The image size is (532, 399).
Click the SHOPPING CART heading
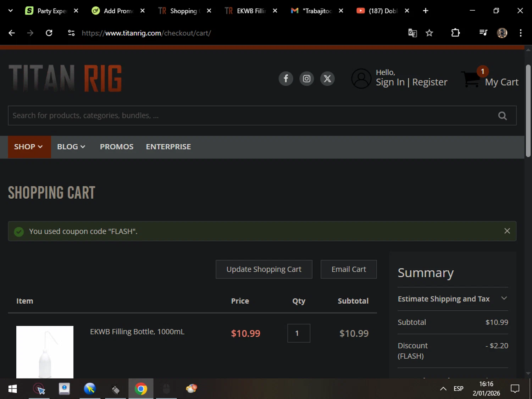[51, 193]
